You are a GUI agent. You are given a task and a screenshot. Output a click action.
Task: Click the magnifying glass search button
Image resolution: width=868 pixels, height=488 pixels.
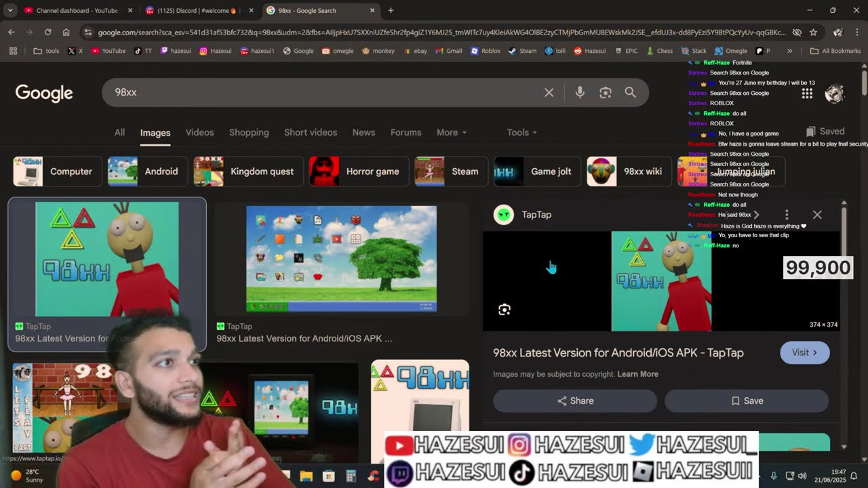(631, 92)
